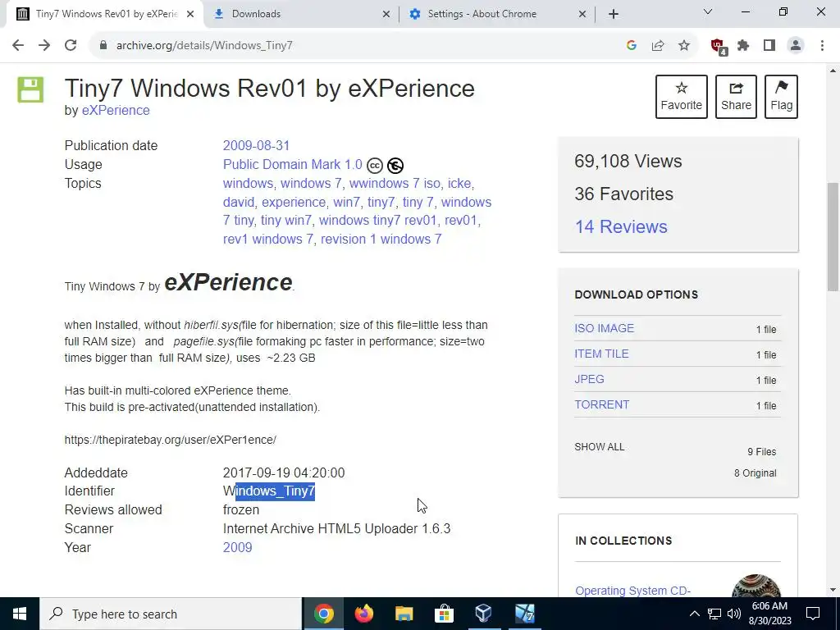
Task: Click the '8 Original' files text
Action: point(755,473)
